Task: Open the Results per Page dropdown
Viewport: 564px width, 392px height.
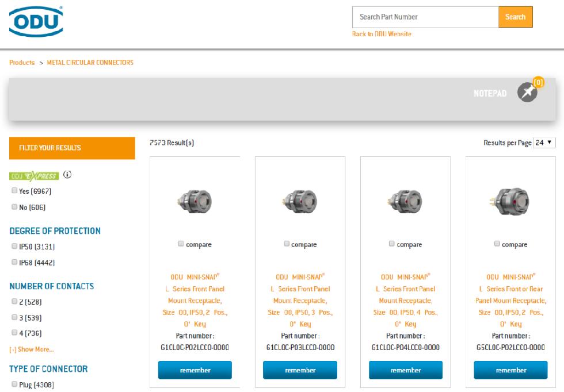Action: click(x=544, y=143)
